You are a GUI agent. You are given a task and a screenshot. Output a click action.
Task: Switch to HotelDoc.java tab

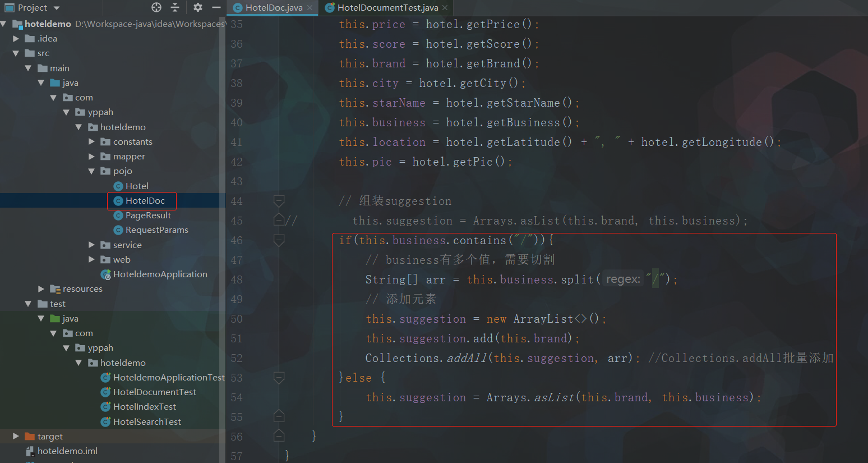274,8
